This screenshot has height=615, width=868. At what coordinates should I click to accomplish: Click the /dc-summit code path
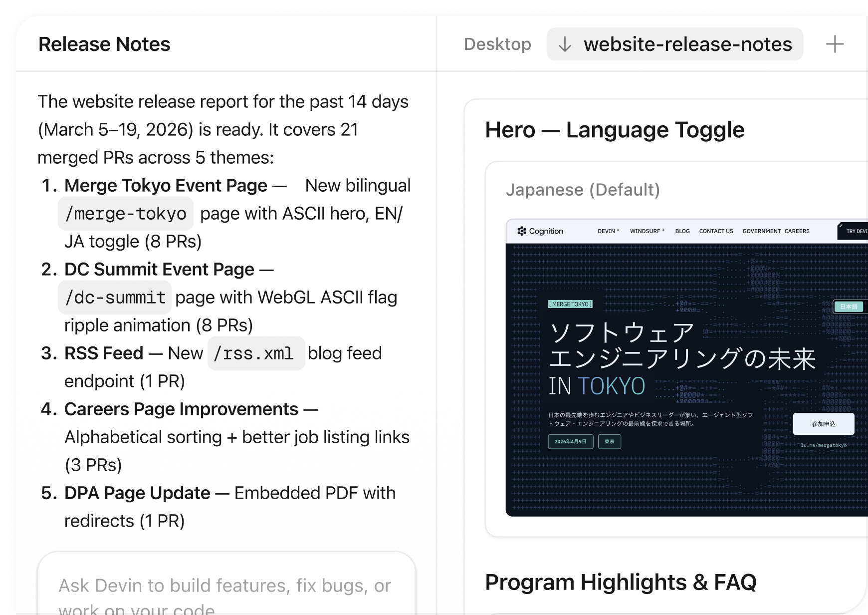(x=115, y=298)
